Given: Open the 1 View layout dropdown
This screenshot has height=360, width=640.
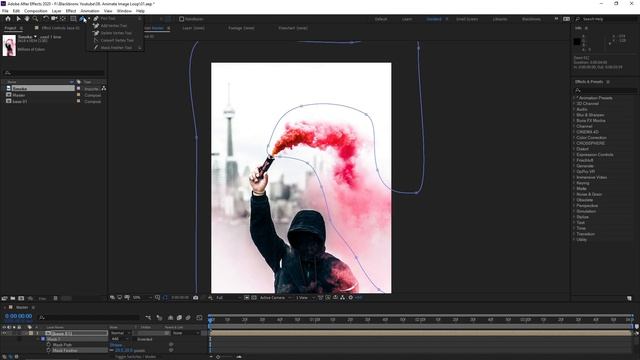Looking at the screenshot, I should click(304, 298).
